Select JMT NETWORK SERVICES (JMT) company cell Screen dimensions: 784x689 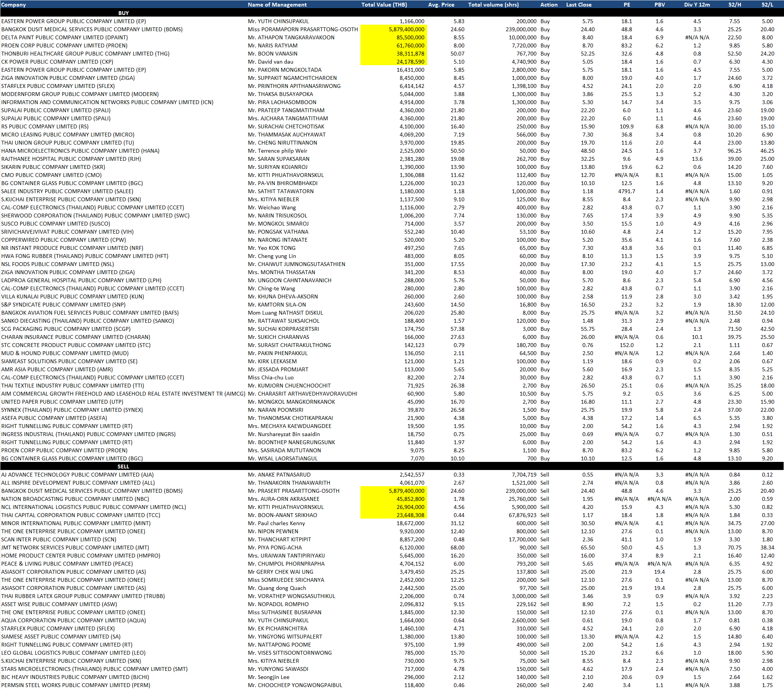point(75,547)
